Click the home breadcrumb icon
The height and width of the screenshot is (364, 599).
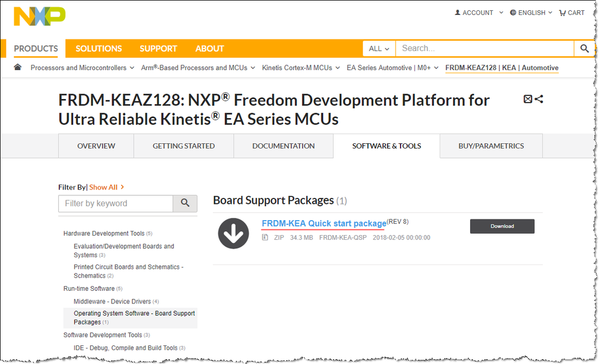point(18,68)
